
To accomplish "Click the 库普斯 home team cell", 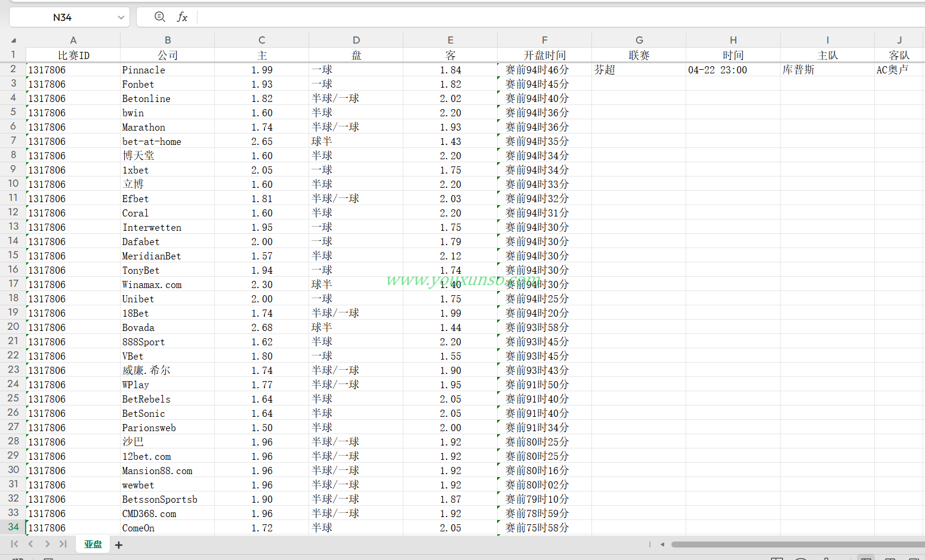I will click(828, 70).
